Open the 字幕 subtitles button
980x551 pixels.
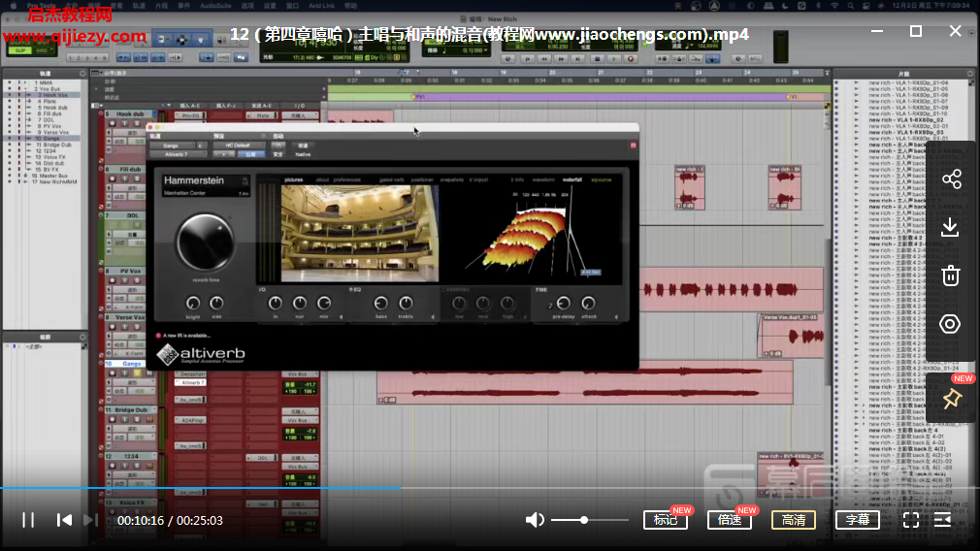pos(858,520)
